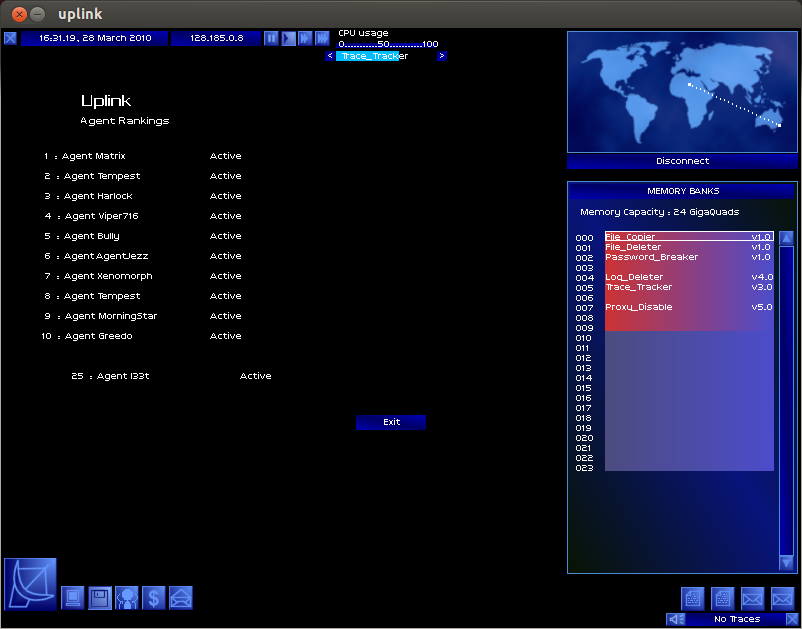Image resolution: width=802 pixels, height=629 pixels.
Task: Select rank 6 Agent AgentJezz
Action: click(96, 256)
